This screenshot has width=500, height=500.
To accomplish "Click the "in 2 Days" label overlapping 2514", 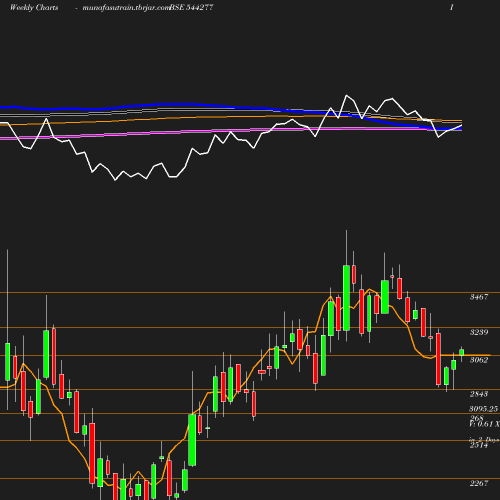I will 484,440.
